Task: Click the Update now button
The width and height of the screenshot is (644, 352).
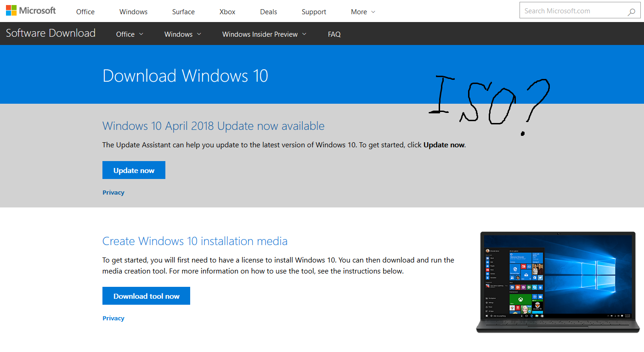Action: [134, 170]
